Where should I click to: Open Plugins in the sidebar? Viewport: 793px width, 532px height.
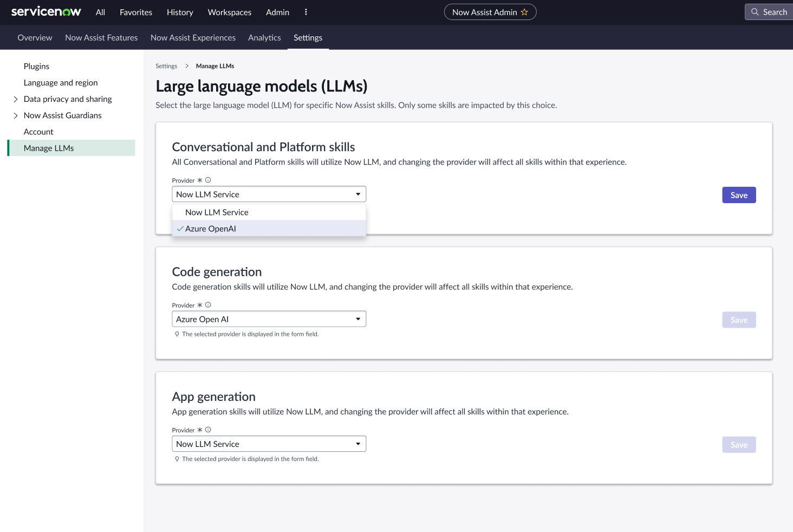click(36, 66)
